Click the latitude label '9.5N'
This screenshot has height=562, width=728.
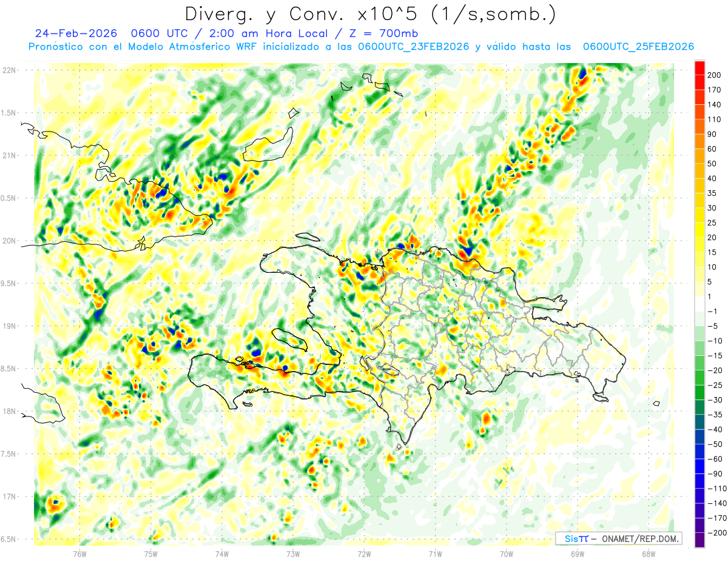point(8,283)
